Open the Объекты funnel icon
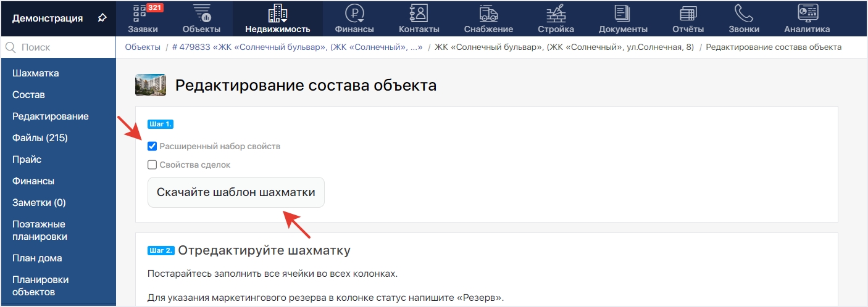Image resolution: width=868 pixels, height=307 pixels. click(201, 13)
